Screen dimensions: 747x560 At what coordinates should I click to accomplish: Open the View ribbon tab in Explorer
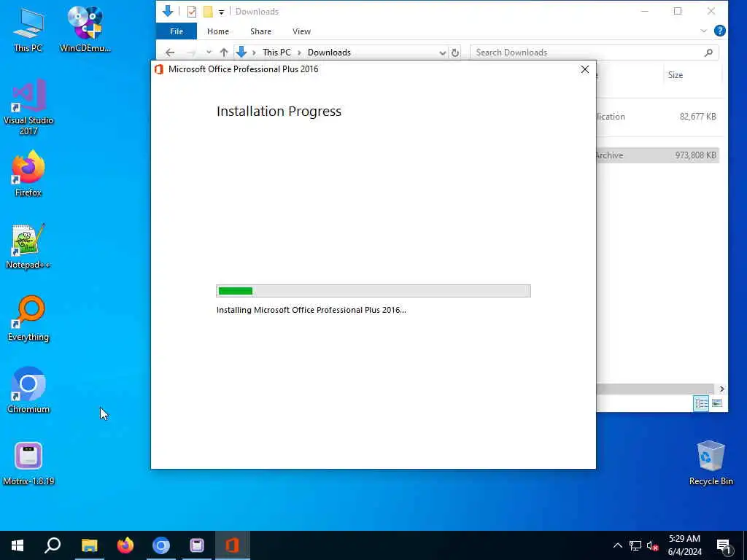click(x=301, y=31)
